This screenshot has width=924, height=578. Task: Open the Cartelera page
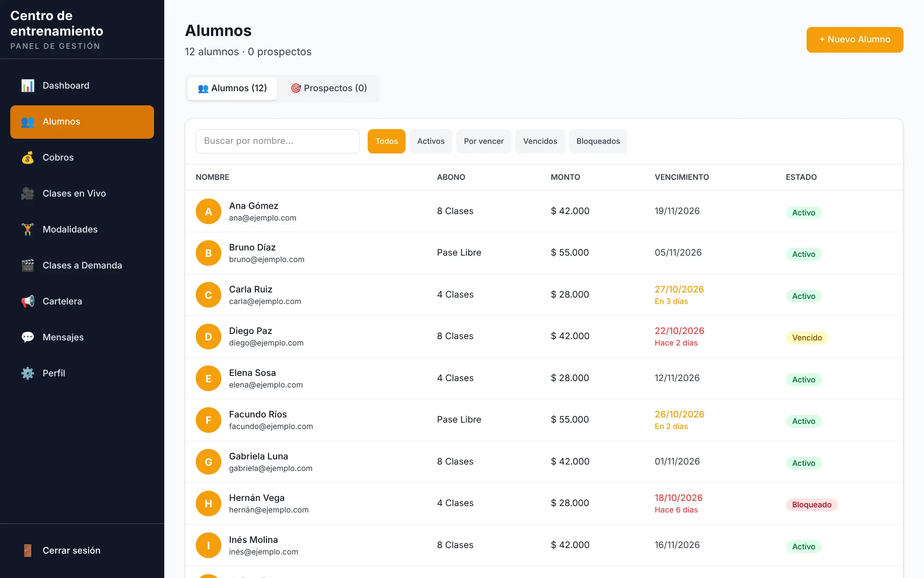tap(82, 301)
